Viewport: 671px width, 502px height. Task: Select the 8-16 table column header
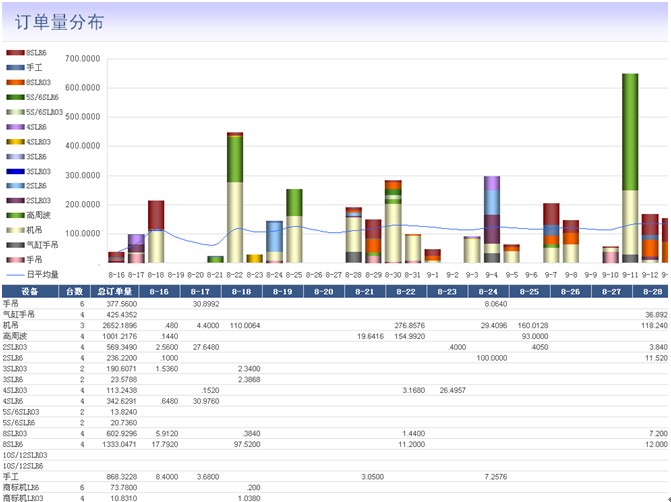159,291
